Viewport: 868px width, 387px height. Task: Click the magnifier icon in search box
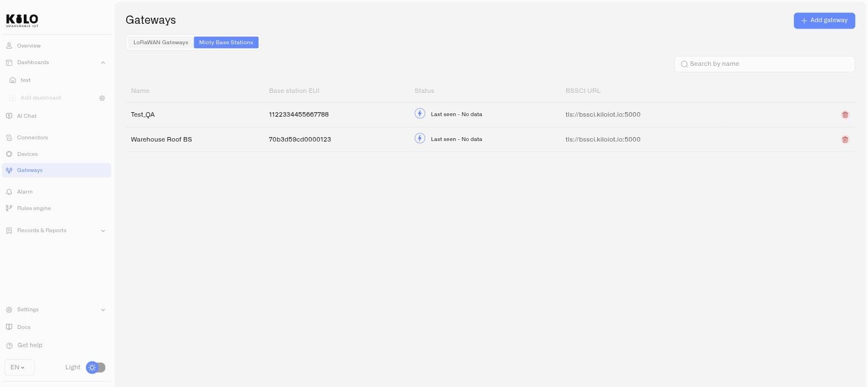pyautogui.click(x=684, y=64)
